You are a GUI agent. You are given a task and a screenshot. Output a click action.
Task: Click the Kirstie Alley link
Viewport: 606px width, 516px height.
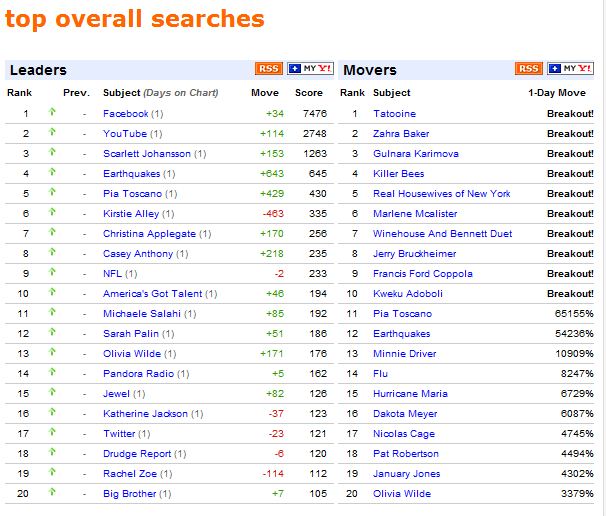coord(131,214)
